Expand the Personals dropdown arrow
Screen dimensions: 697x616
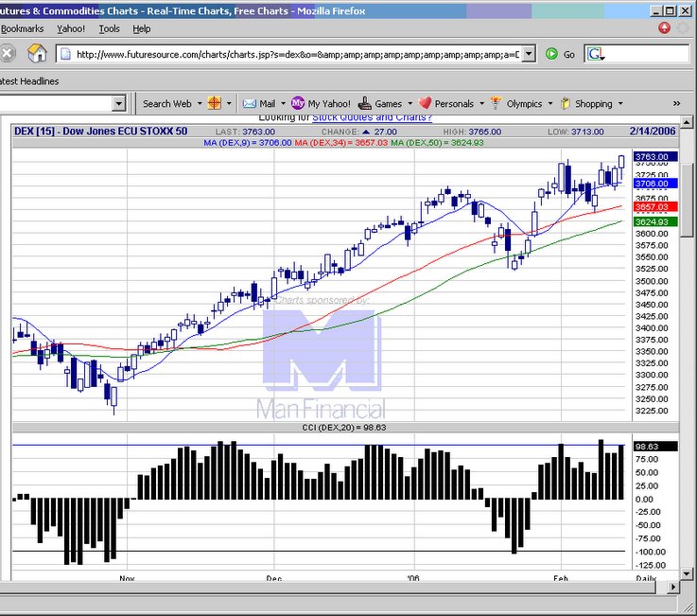[482, 104]
